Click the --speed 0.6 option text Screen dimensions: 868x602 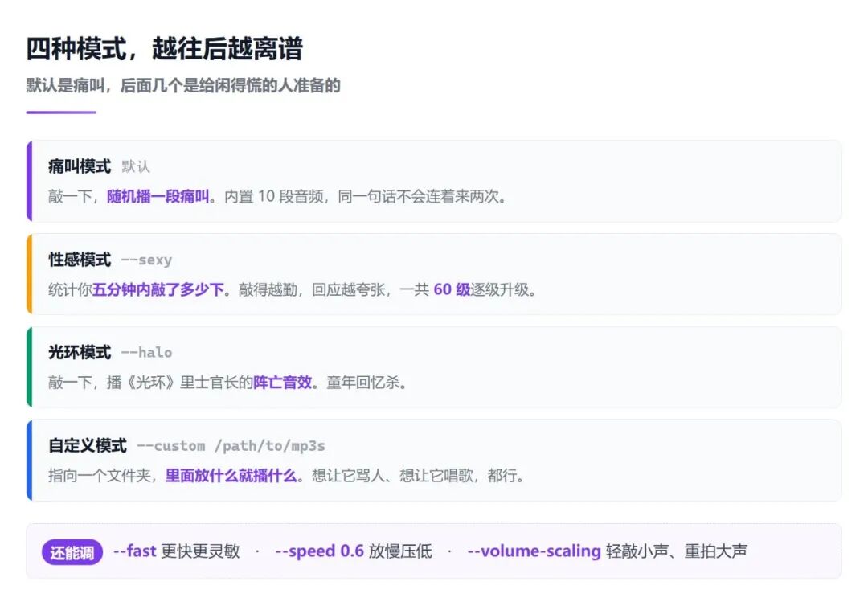pyautogui.click(x=319, y=551)
